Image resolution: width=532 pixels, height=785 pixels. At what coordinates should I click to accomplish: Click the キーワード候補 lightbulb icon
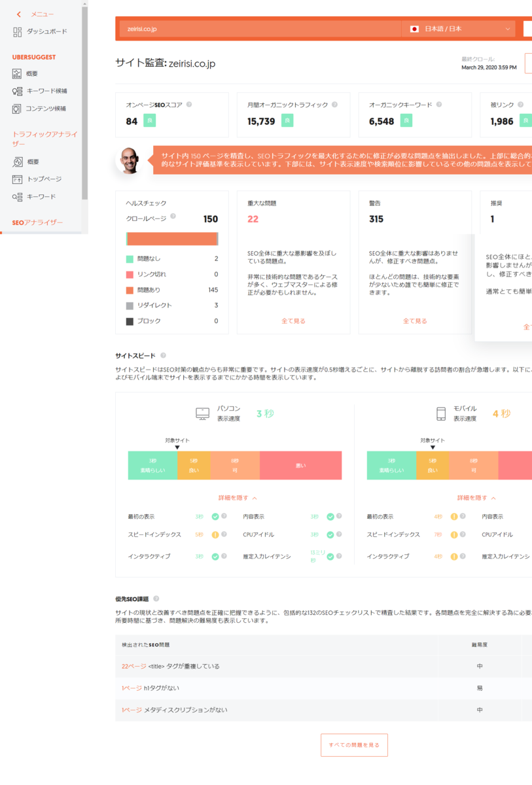[17, 91]
